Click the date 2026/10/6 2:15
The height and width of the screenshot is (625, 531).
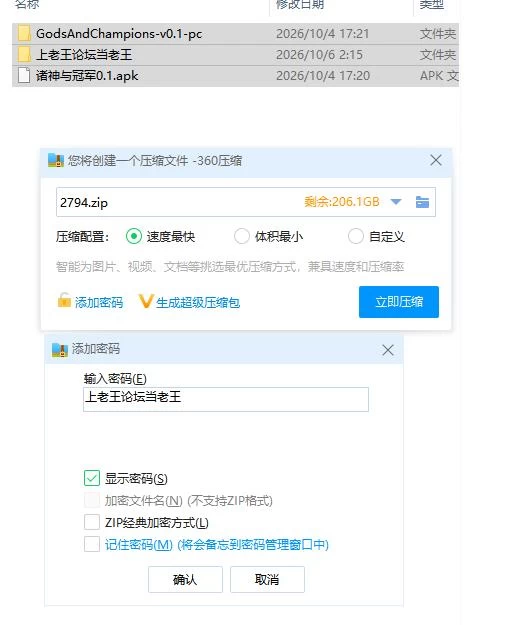tap(319, 55)
